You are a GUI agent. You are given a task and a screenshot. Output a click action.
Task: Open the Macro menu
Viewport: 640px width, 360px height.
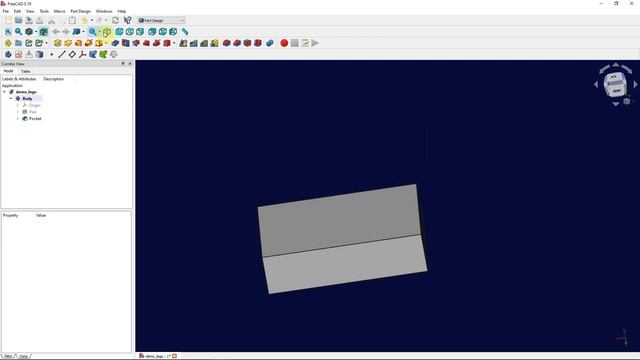60,11
